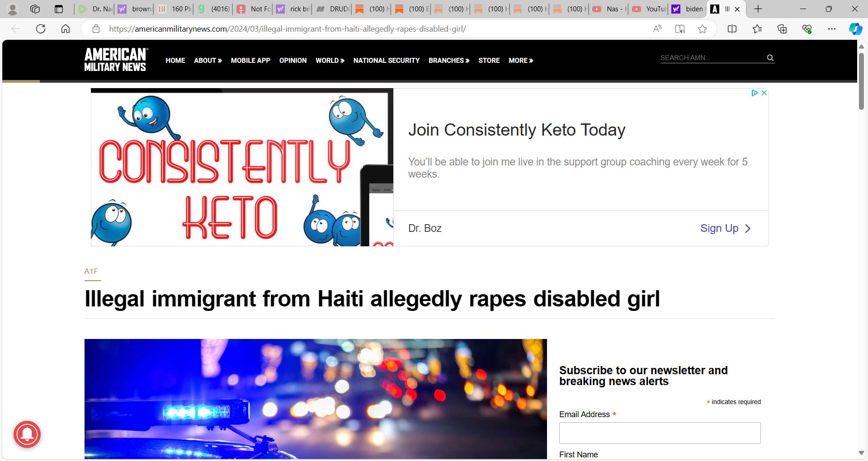Click Sign Up link in ad

[x=725, y=228]
